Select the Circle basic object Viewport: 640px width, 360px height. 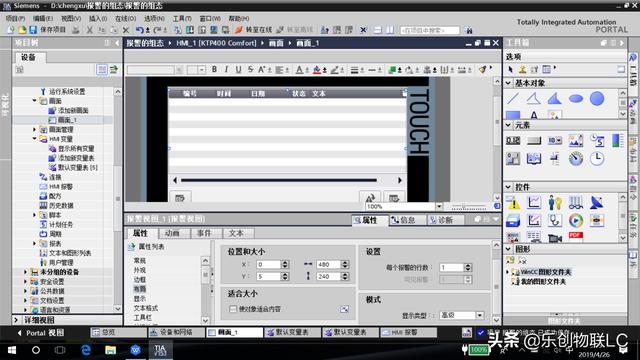pos(597,98)
